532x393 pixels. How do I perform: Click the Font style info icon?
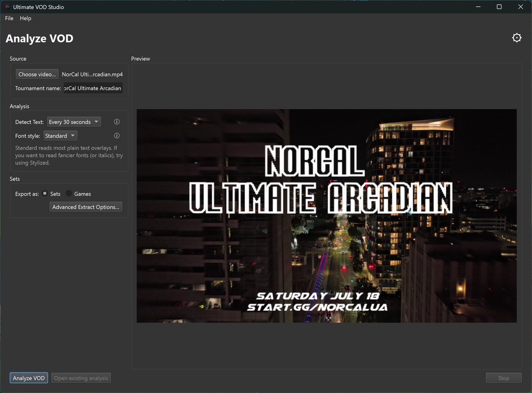tap(117, 135)
